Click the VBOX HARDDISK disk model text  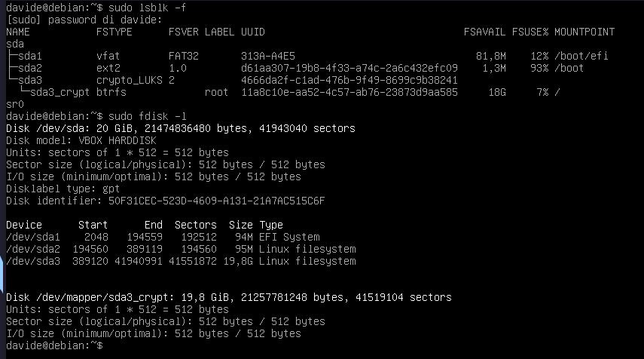pyautogui.click(x=118, y=140)
